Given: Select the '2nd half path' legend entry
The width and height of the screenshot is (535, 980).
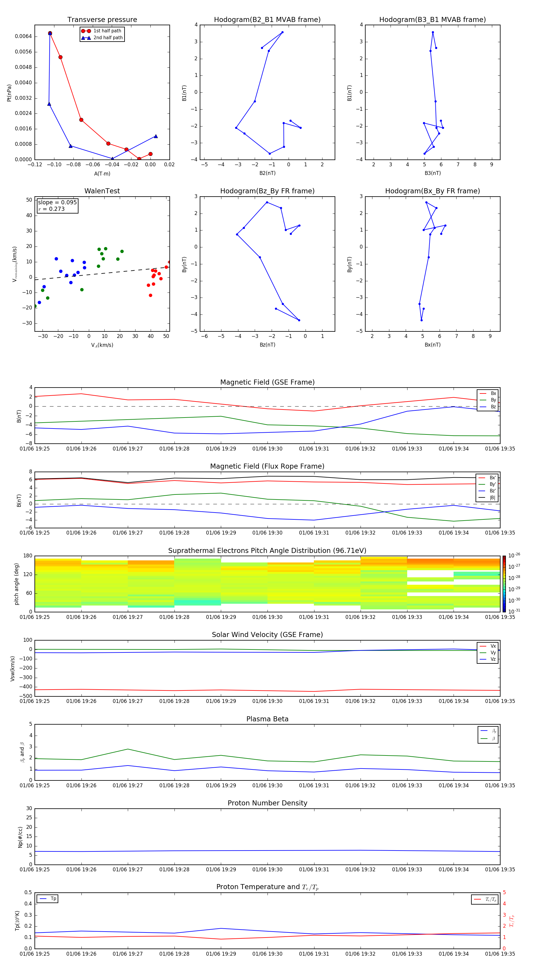Looking at the screenshot, I should click(x=102, y=38).
